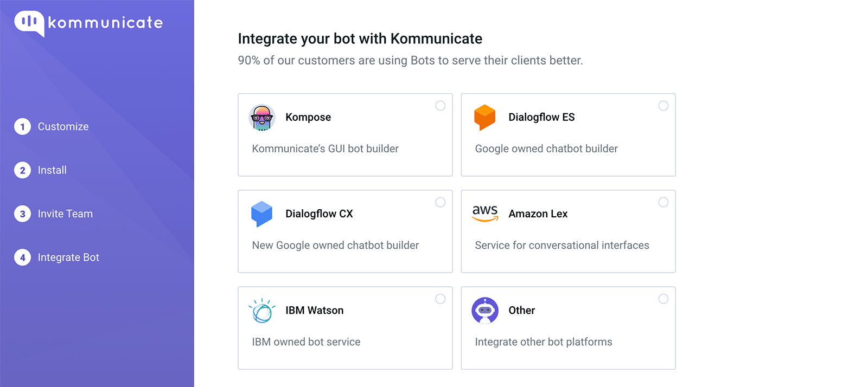The height and width of the screenshot is (387, 868).
Task: Click the step 1 number badge
Action: 22,127
